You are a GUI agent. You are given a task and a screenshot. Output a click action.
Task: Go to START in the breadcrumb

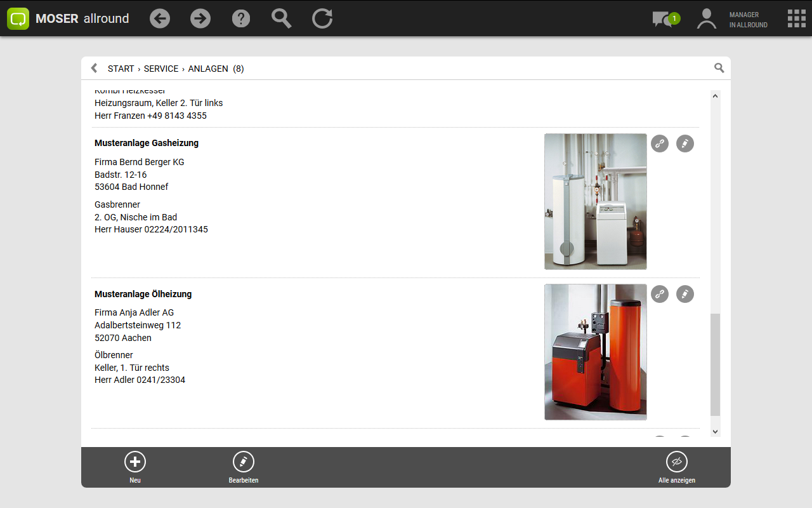tap(121, 69)
